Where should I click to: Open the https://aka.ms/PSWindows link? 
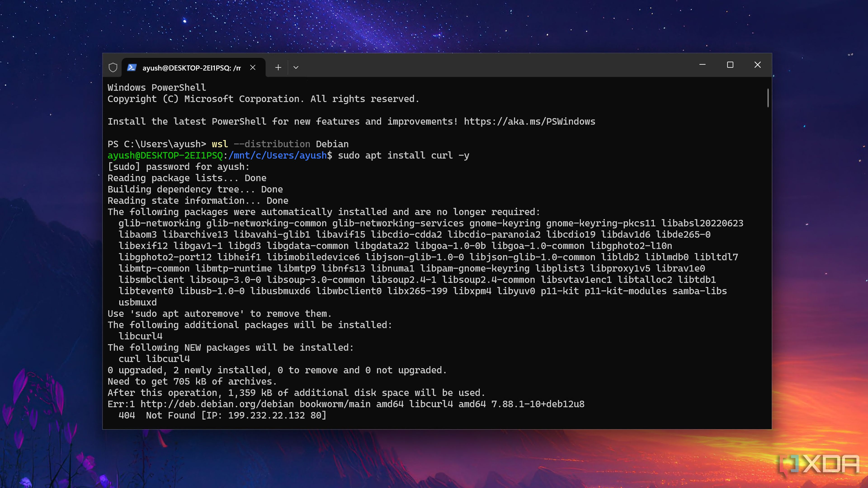[x=529, y=122]
